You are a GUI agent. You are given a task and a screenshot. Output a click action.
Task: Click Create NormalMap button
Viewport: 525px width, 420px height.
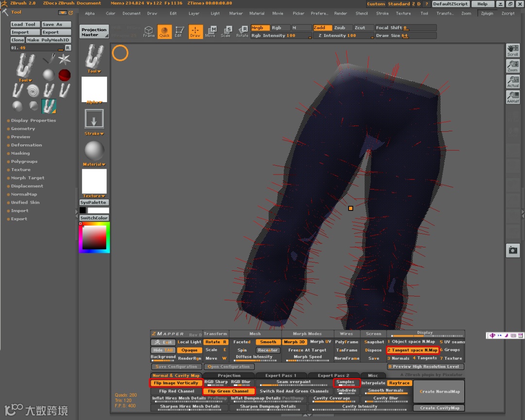[x=439, y=391]
